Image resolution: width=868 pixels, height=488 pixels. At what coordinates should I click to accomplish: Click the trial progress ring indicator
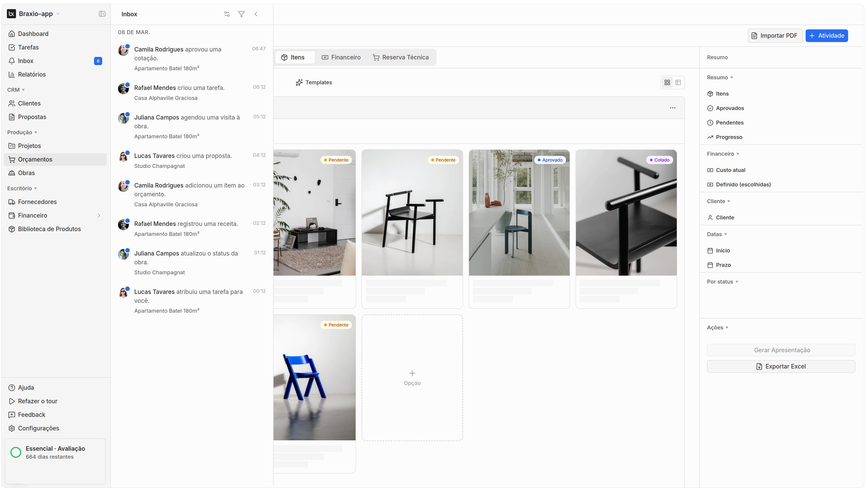click(x=16, y=452)
